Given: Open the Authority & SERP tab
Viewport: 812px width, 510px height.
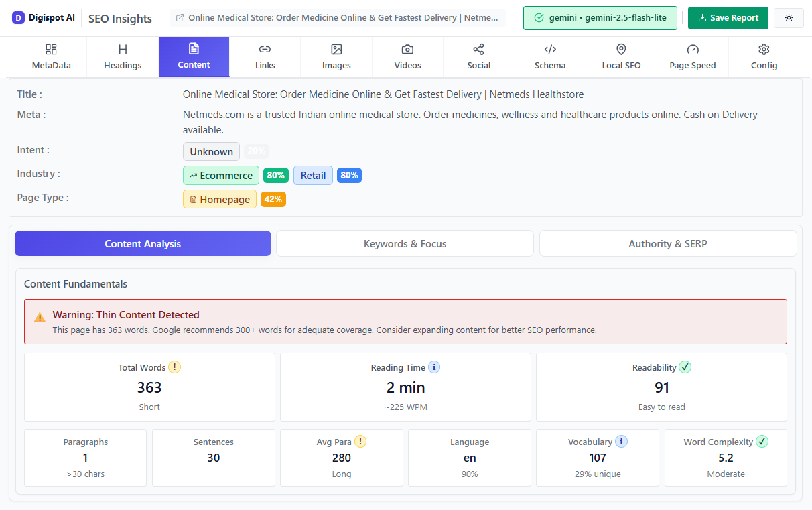Looking at the screenshot, I should pos(668,243).
